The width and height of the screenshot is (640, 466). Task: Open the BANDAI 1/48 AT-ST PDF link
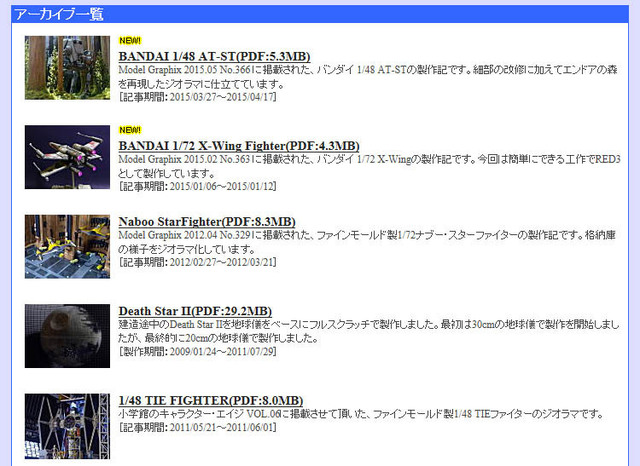214,56
